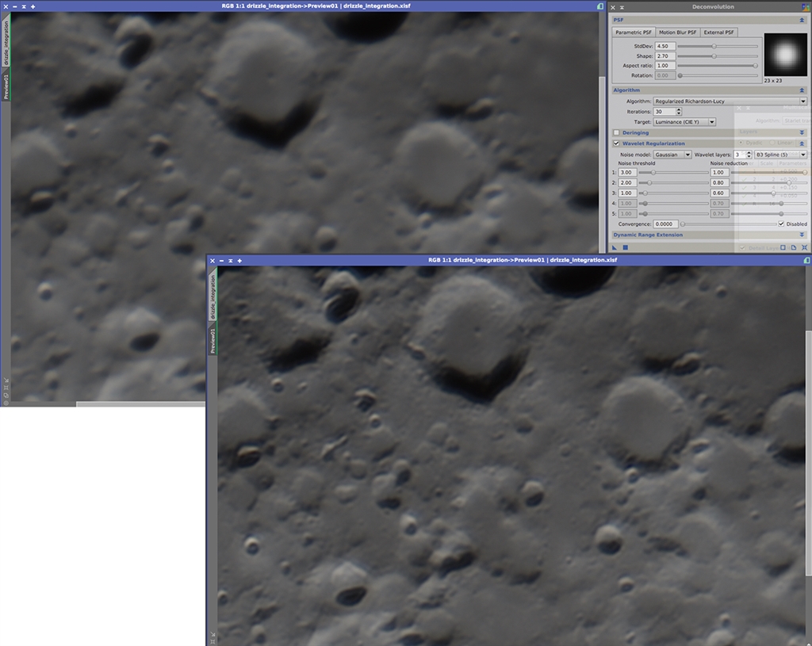Click the circle icon in back window bottom-left corner

click(x=6, y=402)
